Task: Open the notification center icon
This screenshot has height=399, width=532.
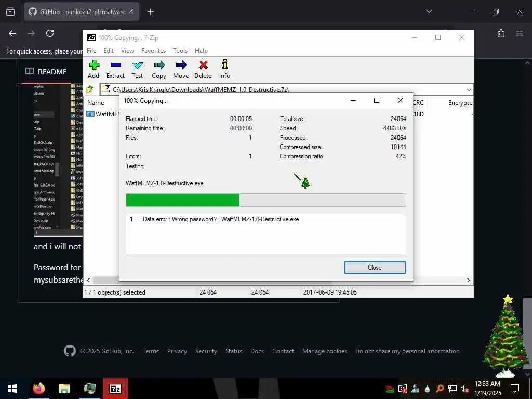Action: pyautogui.click(x=515, y=389)
